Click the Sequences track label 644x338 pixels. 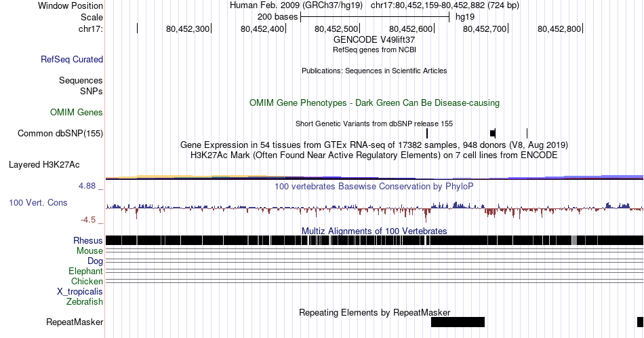(81, 80)
